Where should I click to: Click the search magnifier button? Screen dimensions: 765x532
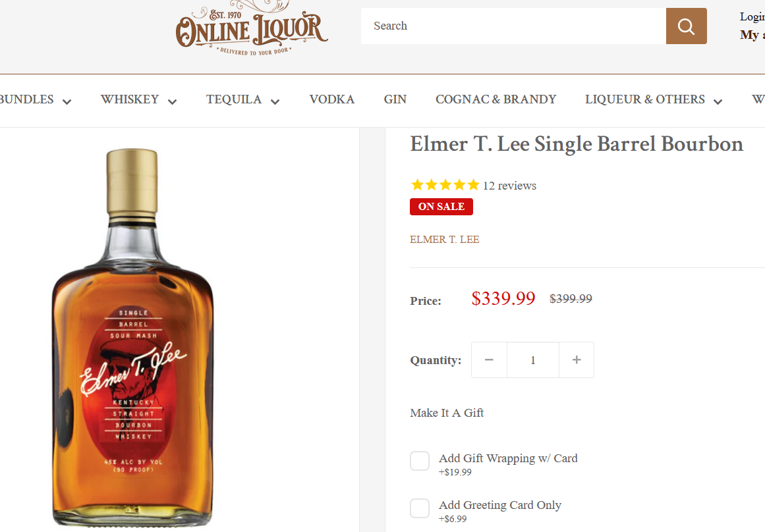[686, 26]
